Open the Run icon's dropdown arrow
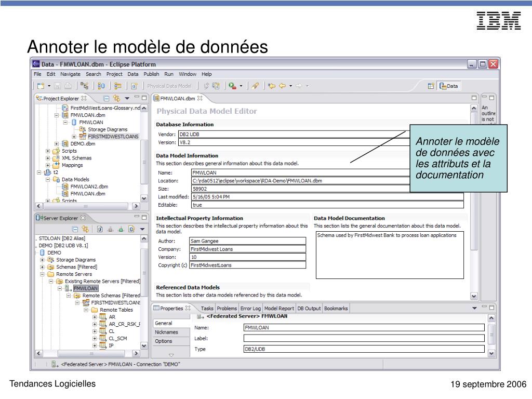Viewport: 532px width, 399px height. pyautogui.click(x=241, y=86)
